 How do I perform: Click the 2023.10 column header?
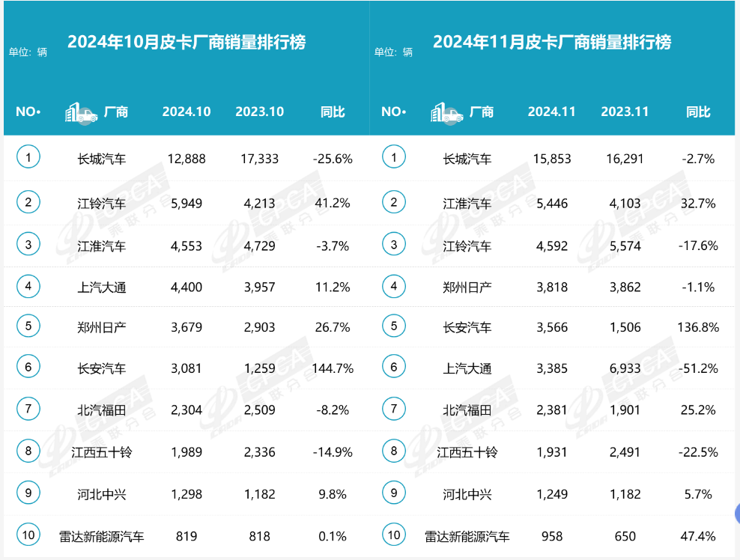pos(260,112)
